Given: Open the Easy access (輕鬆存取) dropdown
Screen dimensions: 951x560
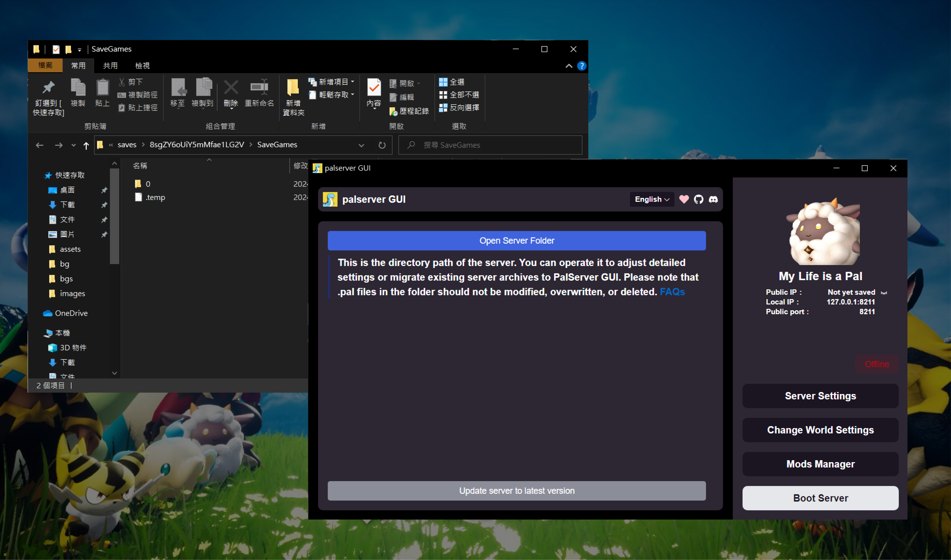Looking at the screenshot, I should [331, 95].
